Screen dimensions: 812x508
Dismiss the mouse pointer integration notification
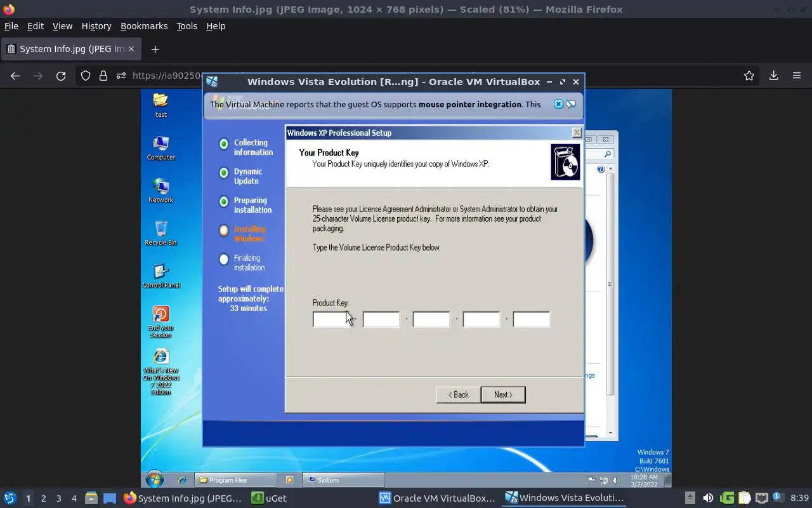click(558, 104)
